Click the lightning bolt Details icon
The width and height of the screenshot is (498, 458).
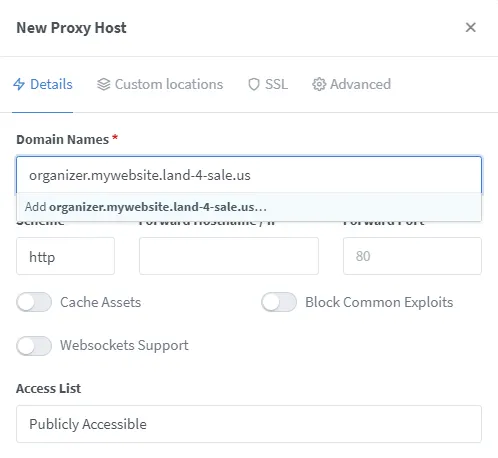pyautogui.click(x=19, y=84)
